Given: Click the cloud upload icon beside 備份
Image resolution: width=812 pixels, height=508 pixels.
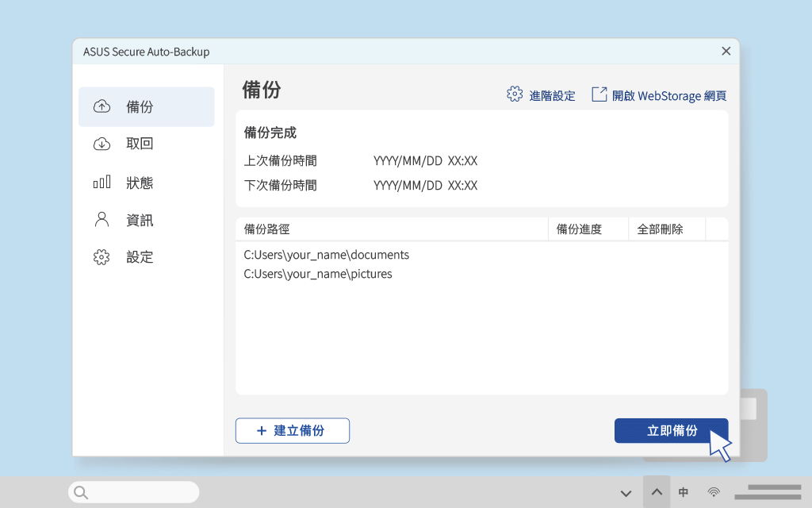Looking at the screenshot, I should pos(101,107).
